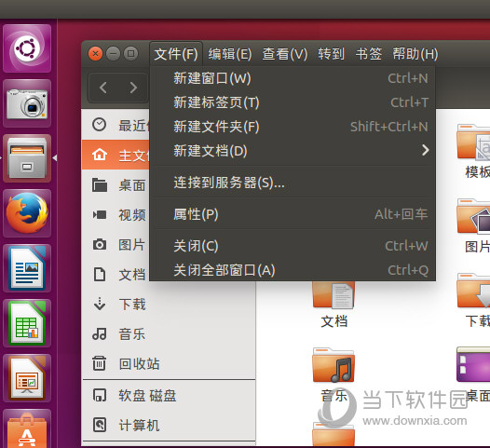Click the 音乐 music note icon in sidebar

tap(100, 333)
